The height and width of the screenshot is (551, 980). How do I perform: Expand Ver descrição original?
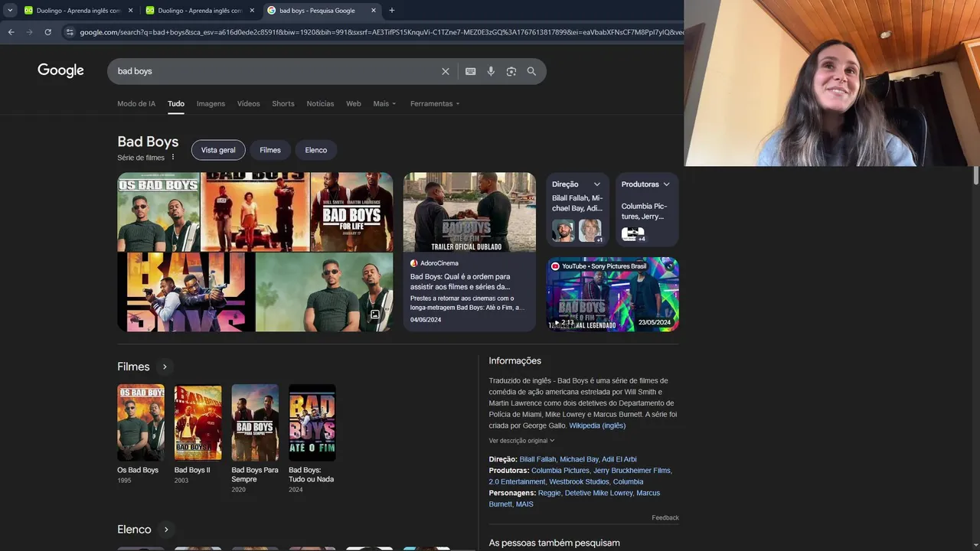(x=521, y=441)
